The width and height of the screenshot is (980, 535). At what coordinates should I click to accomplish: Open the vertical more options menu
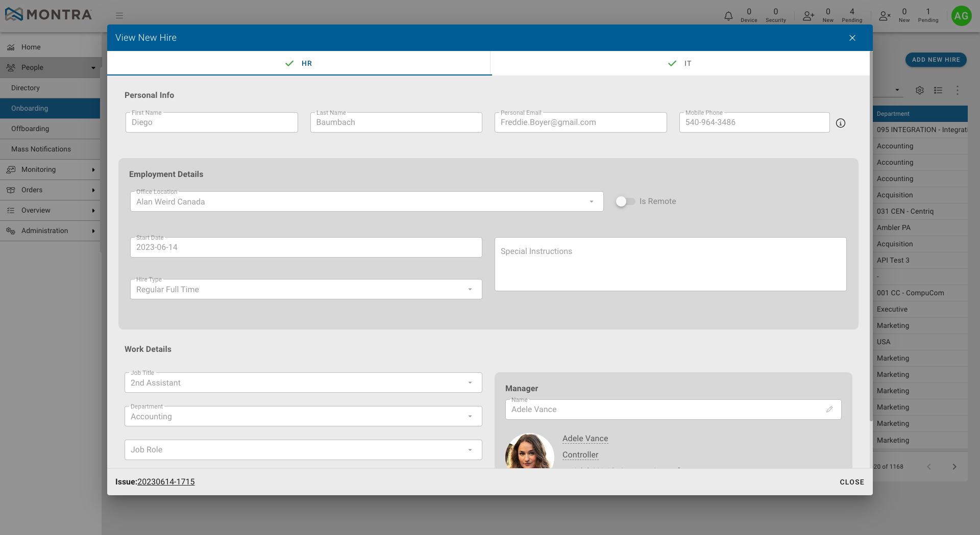(x=958, y=90)
